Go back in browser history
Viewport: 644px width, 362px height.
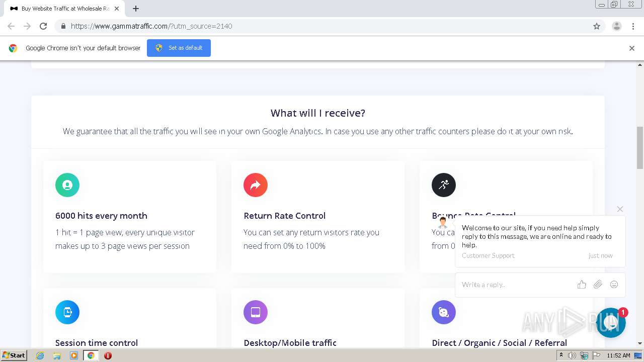coord(11,26)
